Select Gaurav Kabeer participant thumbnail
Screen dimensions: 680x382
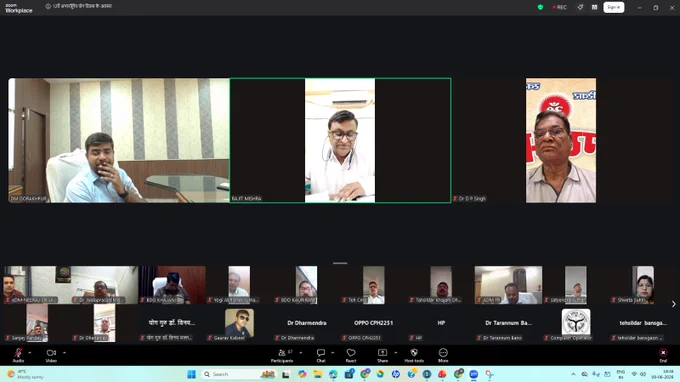(x=239, y=323)
